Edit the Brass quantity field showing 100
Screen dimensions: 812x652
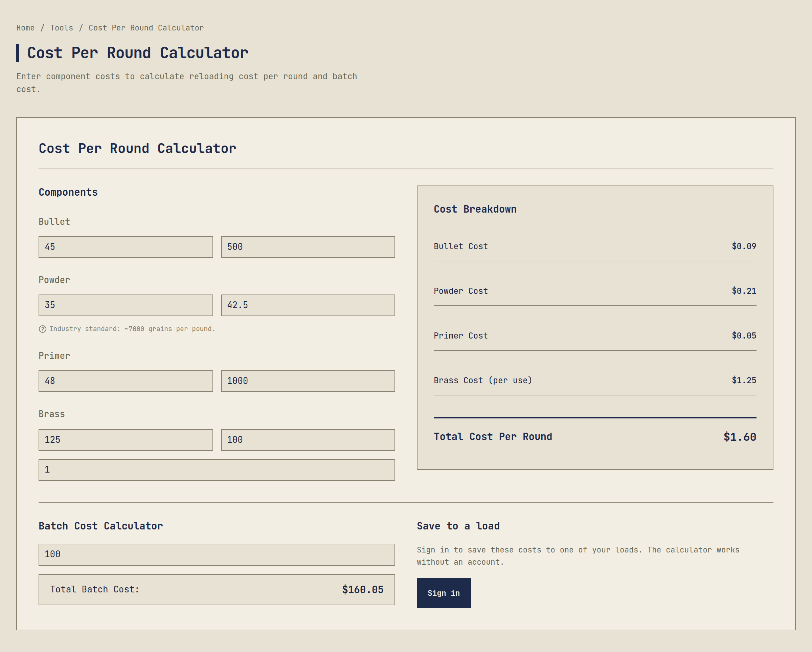click(308, 440)
